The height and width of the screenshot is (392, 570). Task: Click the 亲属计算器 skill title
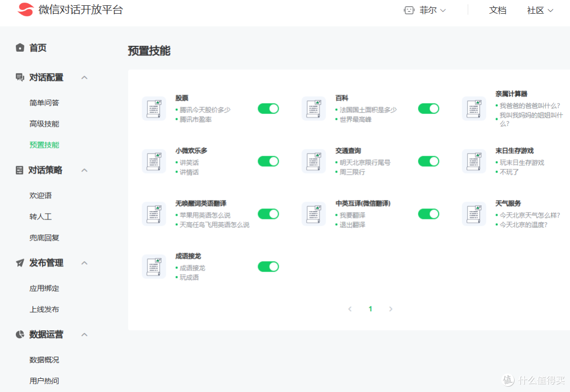[x=511, y=94]
